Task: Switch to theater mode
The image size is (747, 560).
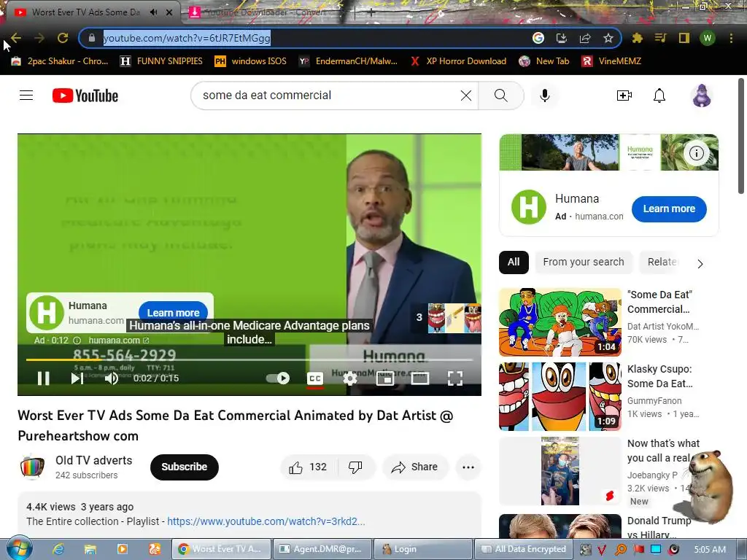Action: (419, 378)
